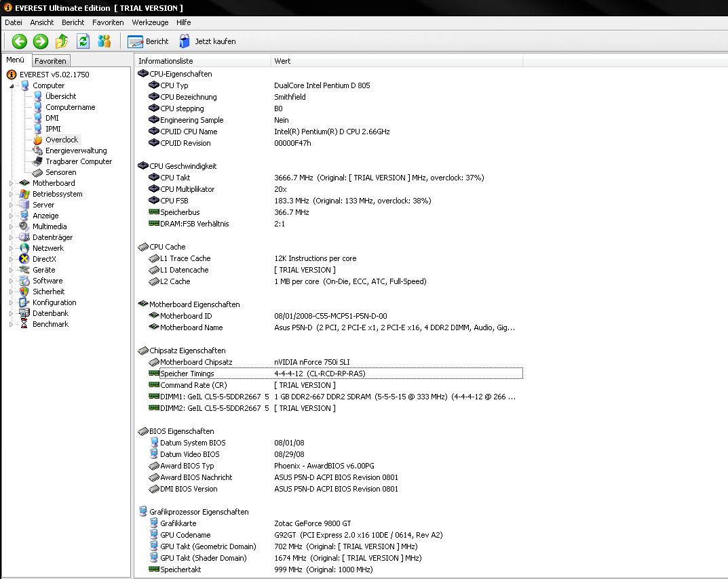The width and height of the screenshot is (728, 579).
Task: Click the Multimedia speaker icon
Action: click(24, 226)
